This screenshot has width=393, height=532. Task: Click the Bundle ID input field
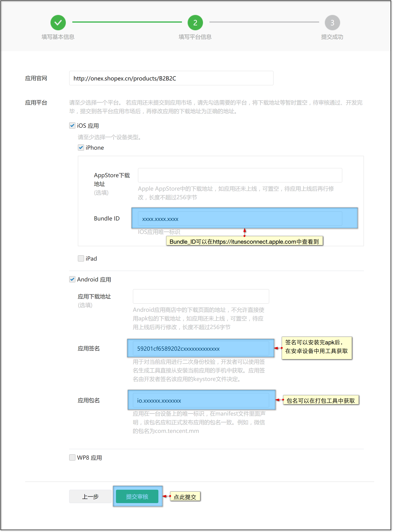[x=240, y=219]
